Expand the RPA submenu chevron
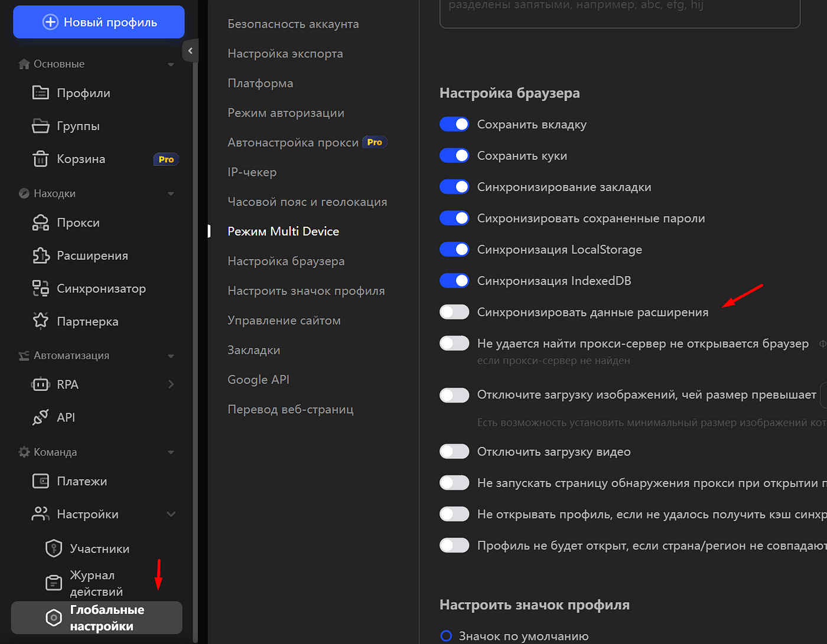Screen dimensions: 827x644 pos(171,384)
